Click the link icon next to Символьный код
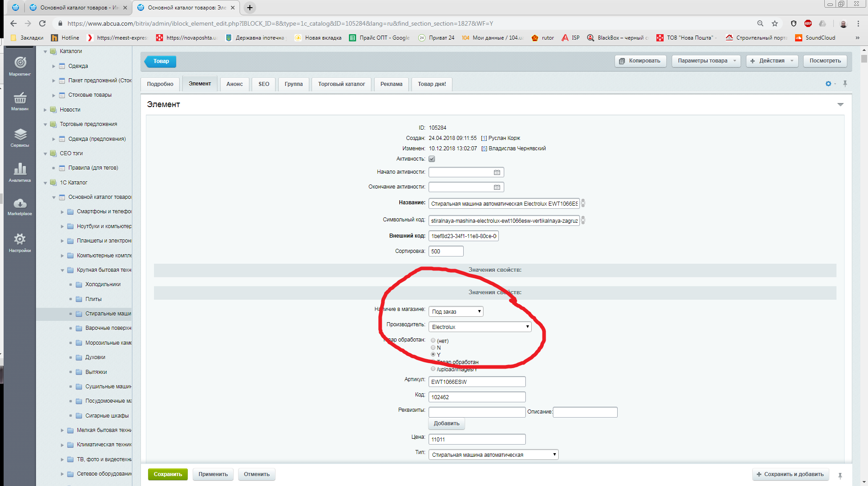This screenshot has width=868, height=486. click(583, 220)
